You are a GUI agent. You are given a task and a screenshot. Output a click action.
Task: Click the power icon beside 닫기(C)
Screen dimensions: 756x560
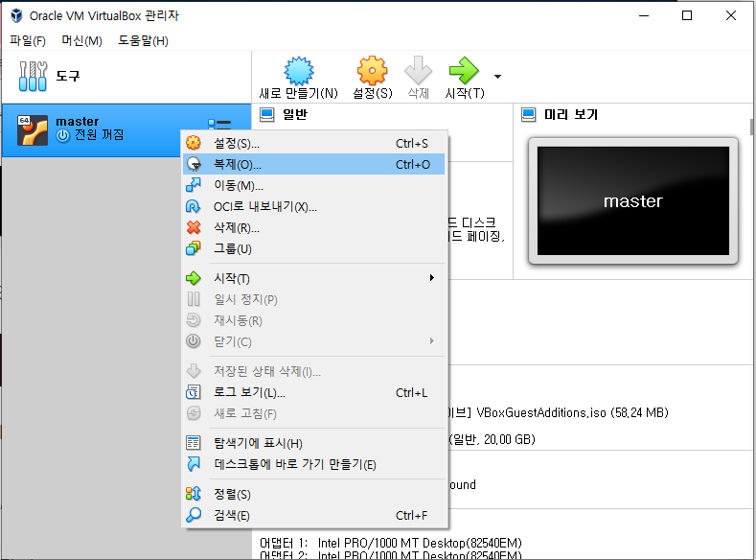pyautogui.click(x=194, y=341)
